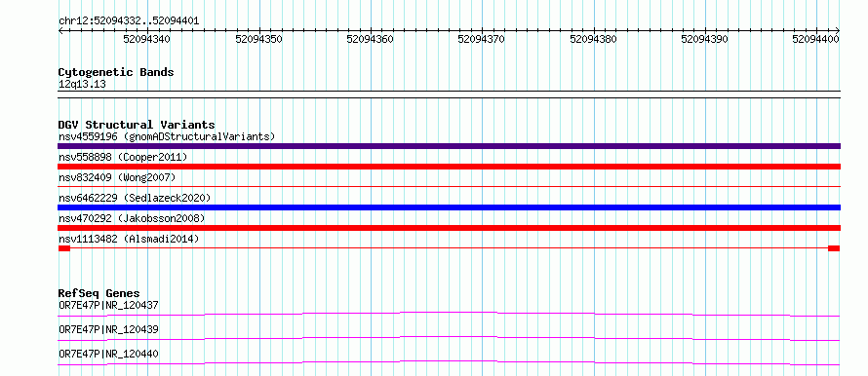Click ruler position 52094350
Image resolution: width=868 pixels, height=376 pixels.
point(258,39)
